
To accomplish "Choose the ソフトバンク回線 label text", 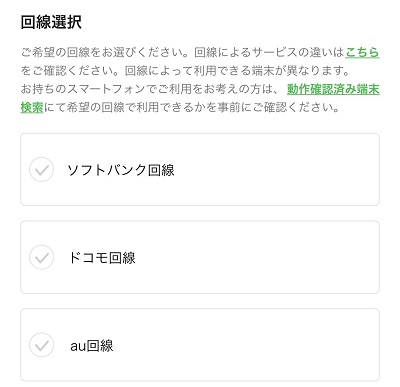I will [121, 170].
